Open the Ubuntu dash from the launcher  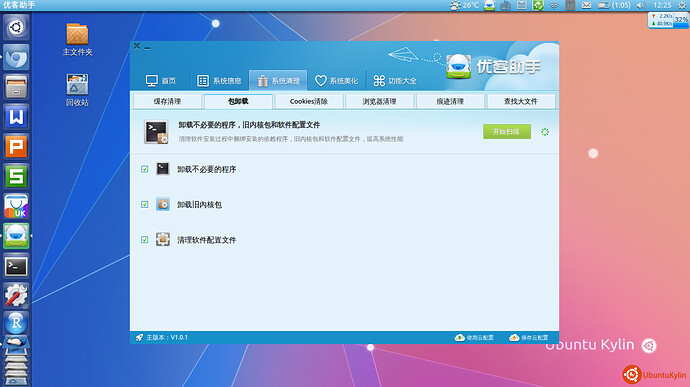pos(16,27)
